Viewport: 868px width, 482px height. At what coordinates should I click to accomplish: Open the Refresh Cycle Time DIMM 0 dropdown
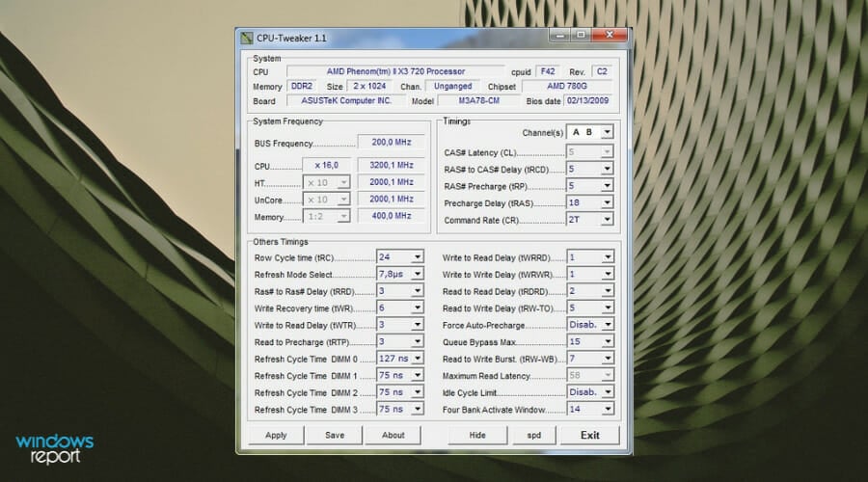pos(399,359)
